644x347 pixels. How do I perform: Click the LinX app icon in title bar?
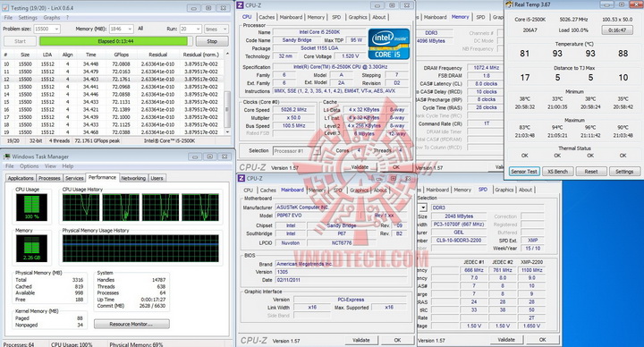coord(5,8)
